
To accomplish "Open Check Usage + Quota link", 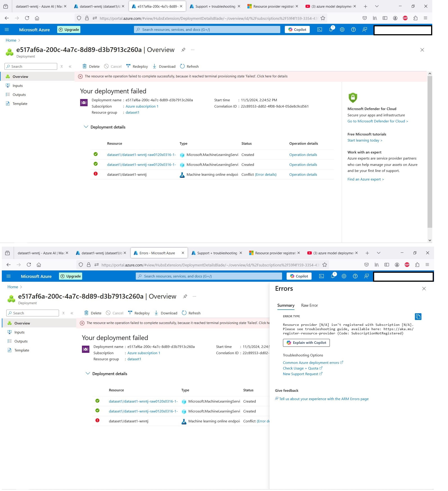I will pos(300,368).
